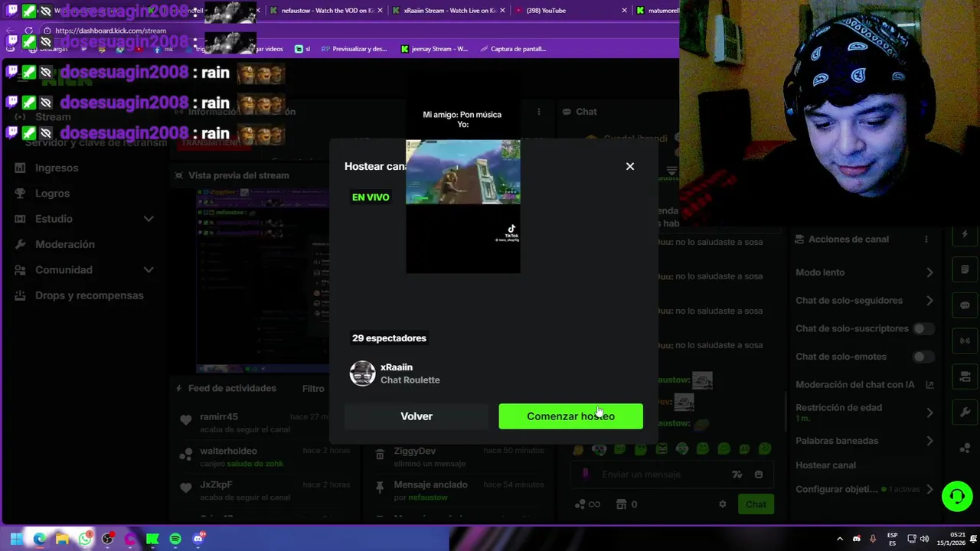
Task: Click the broadcast signal panel icon
Action: [965, 341]
